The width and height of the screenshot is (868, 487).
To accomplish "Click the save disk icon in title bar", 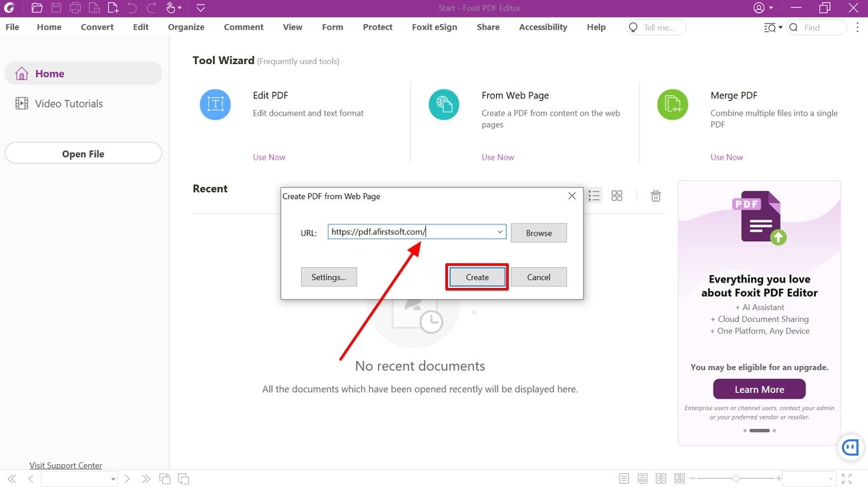I will coord(56,8).
